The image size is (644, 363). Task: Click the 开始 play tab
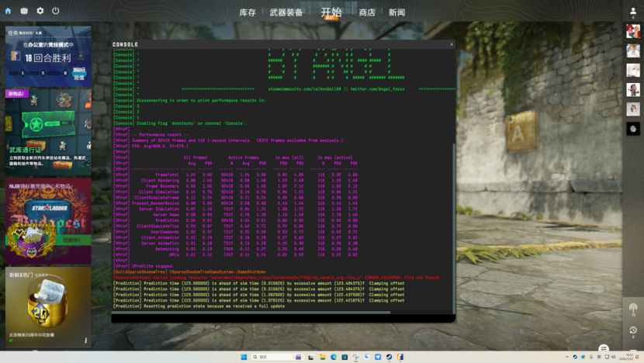331,12
